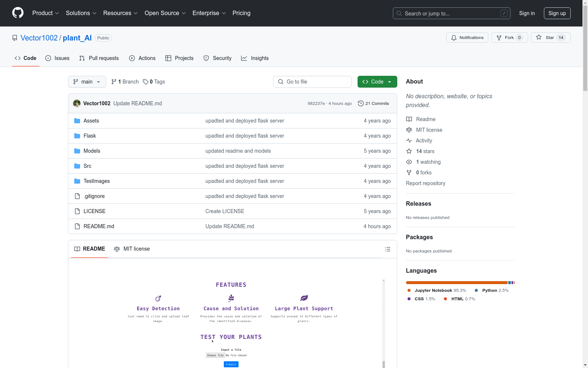Click Choose File in README preview

click(x=215, y=355)
